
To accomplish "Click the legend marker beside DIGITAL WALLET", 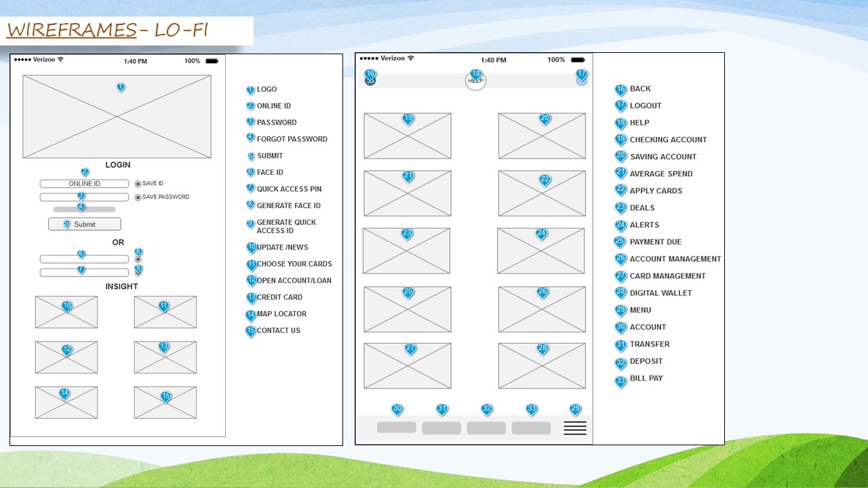I will click(x=620, y=293).
